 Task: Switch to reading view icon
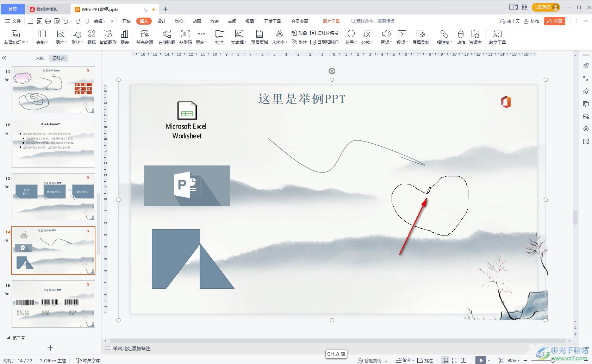pos(464,360)
